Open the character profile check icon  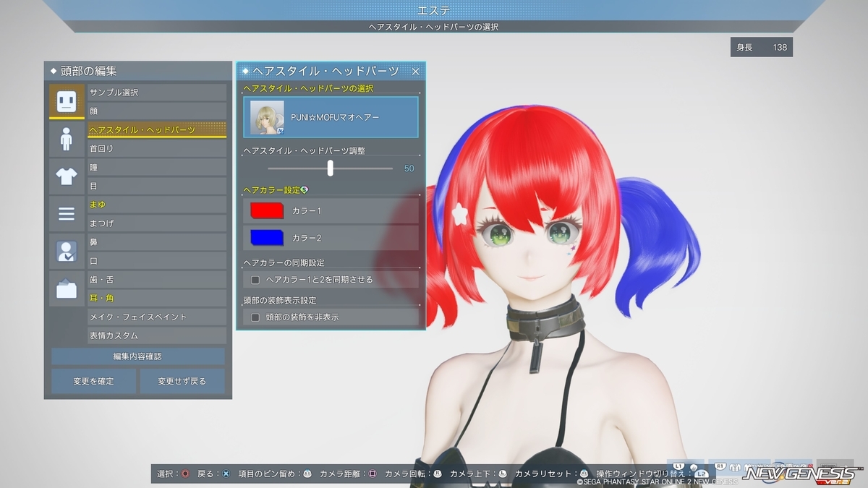(x=67, y=251)
